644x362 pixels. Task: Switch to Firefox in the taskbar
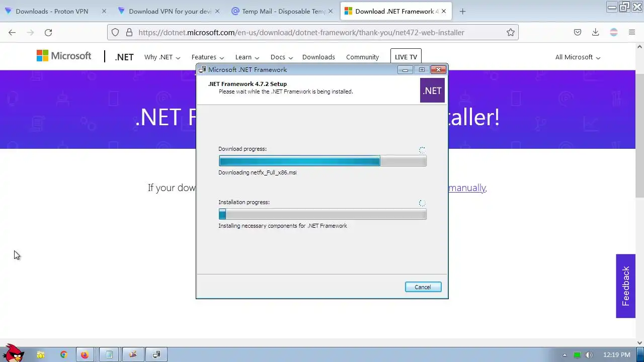[x=85, y=354]
